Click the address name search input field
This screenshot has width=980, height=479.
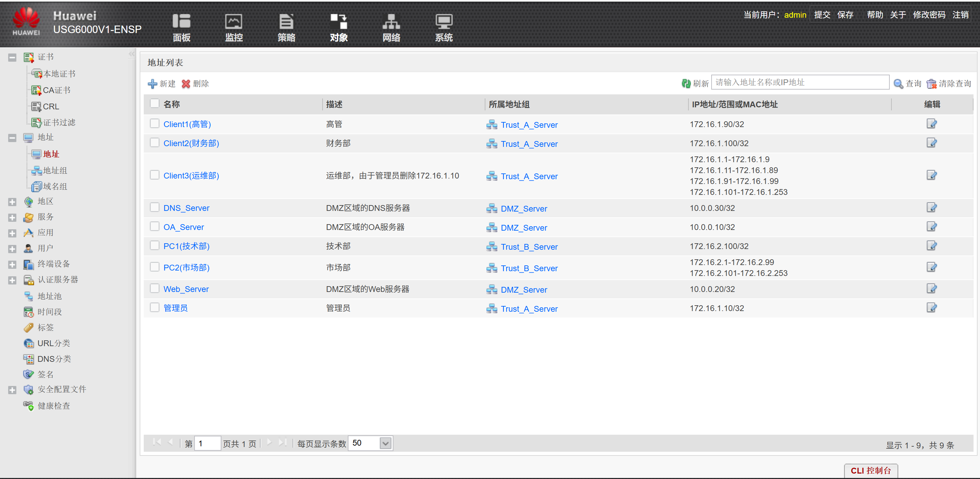[x=800, y=82]
